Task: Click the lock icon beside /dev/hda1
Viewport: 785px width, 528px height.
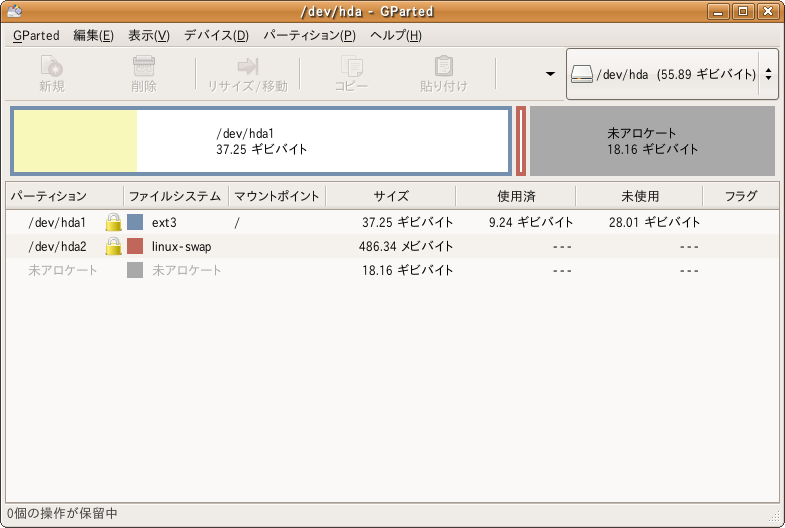Action: click(x=114, y=222)
